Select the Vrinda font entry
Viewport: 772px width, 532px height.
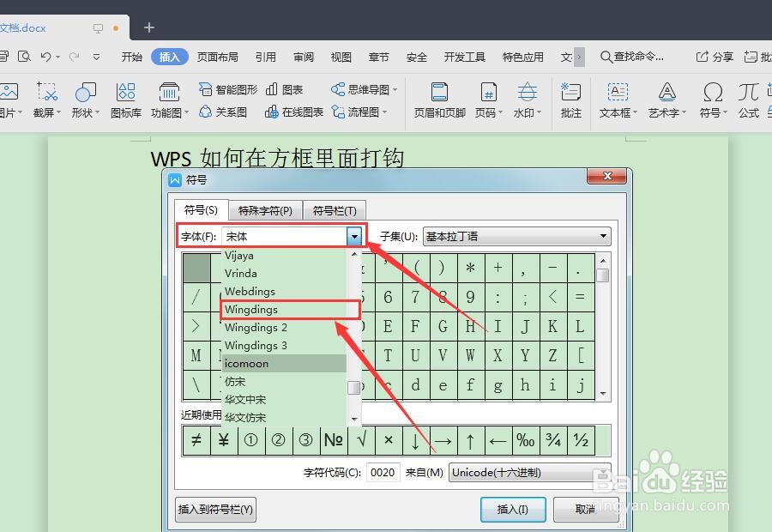285,274
